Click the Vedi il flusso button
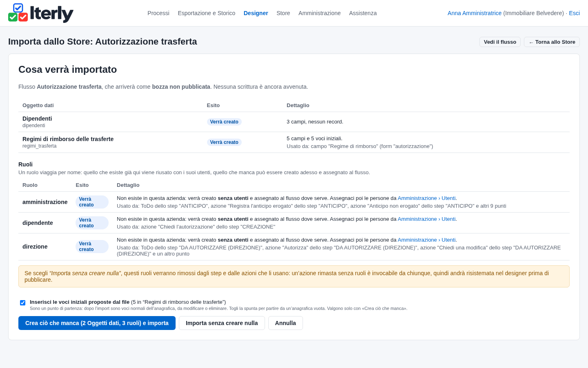The width and height of the screenshot is (588, 368). click(x=500, y=42)
